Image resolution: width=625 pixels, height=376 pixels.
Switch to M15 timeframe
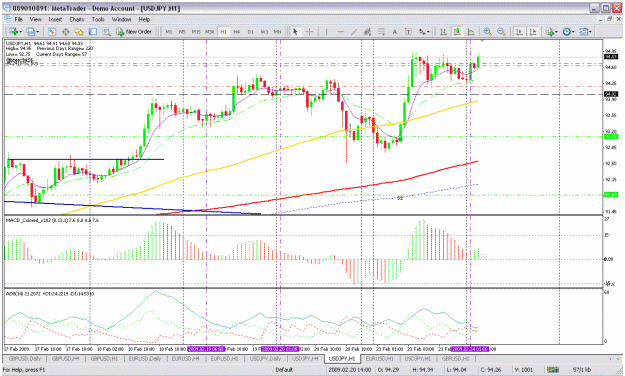(x=196, y=31)
